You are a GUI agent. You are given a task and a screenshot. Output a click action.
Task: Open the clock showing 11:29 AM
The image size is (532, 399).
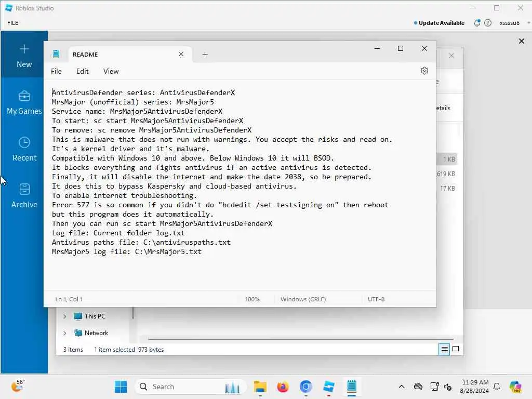475,387
